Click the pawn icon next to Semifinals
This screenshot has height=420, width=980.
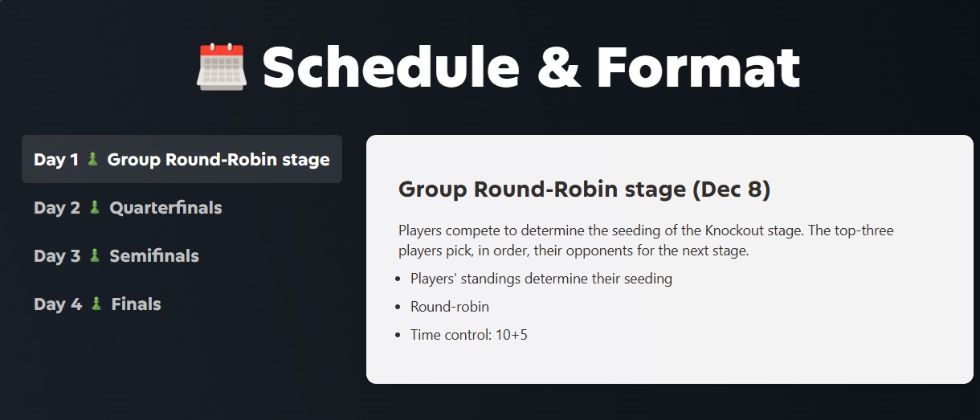click(95, 255)
